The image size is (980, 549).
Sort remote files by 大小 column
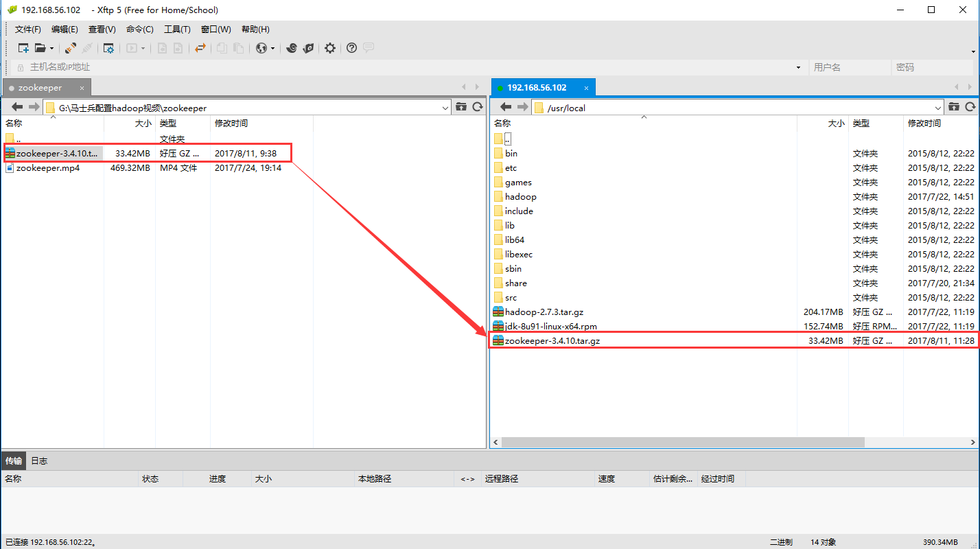[x=822, y=124]
